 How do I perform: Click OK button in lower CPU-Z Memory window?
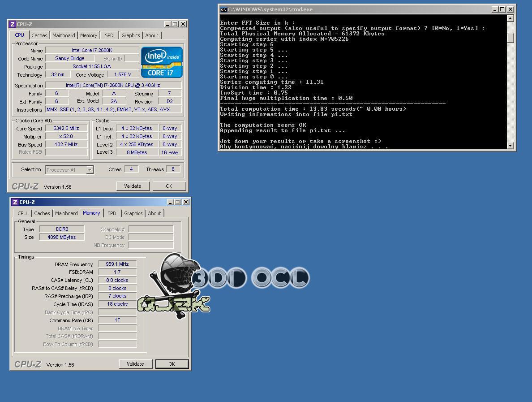[172, 364]
